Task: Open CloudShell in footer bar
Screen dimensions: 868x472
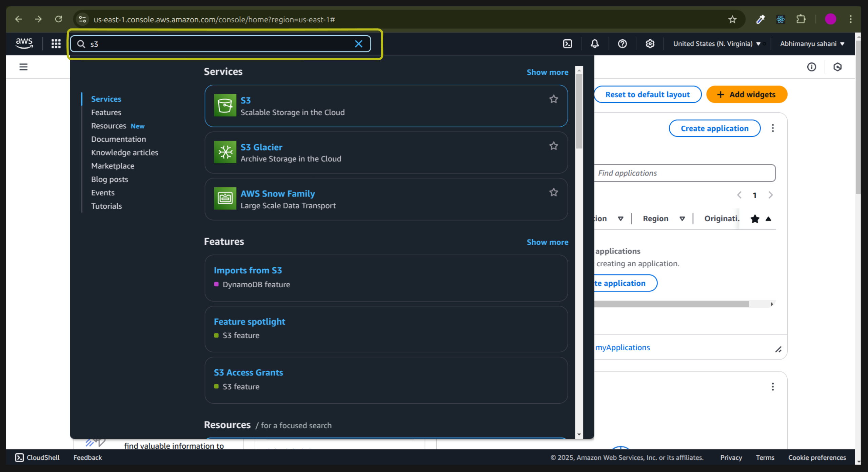Action: [37, 457]
